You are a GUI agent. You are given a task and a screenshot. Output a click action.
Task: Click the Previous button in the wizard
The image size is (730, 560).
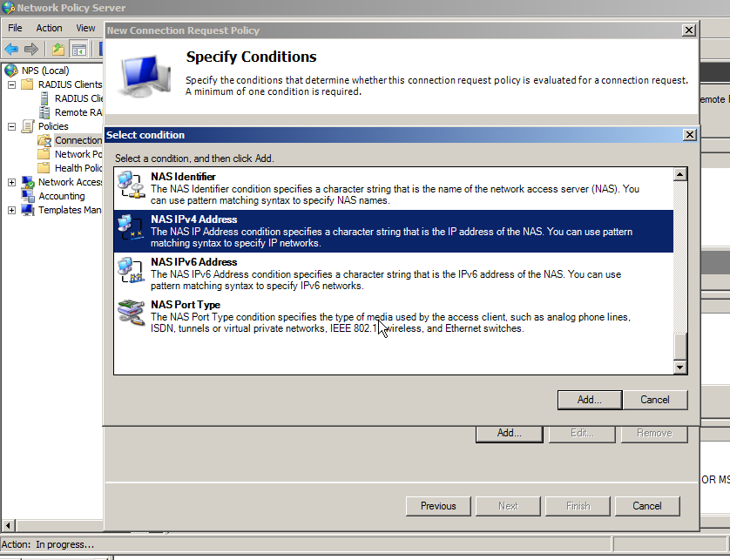(437, 505)
